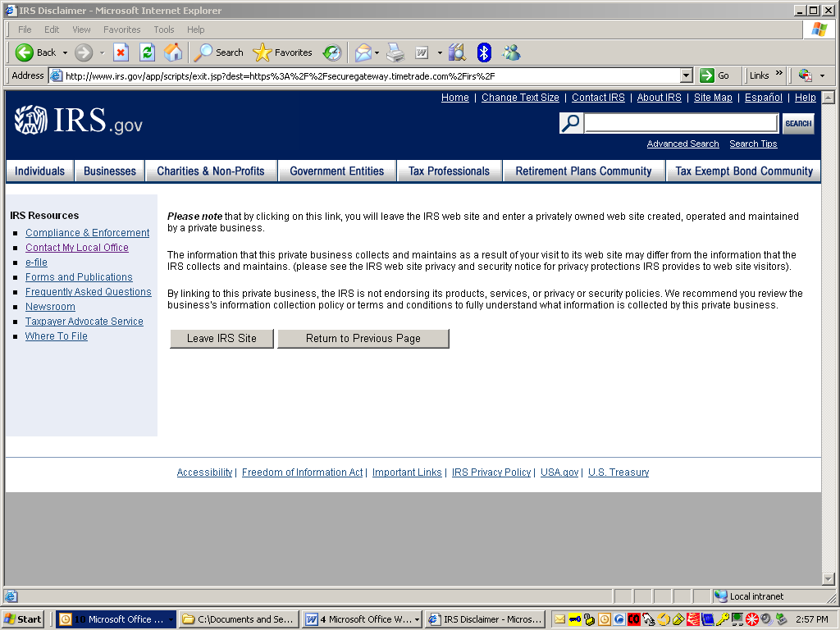Open the Forms and Publications link

click(x=79, y=277)
